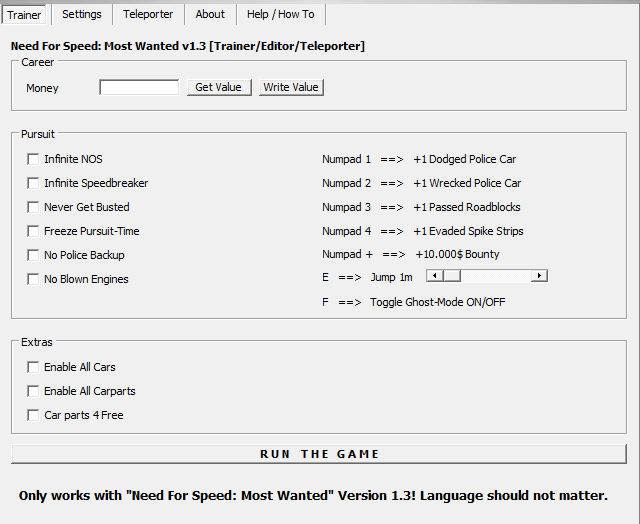This screenshot has width=640, height=524.
Task: Click the Money input field
Action: 139,87
